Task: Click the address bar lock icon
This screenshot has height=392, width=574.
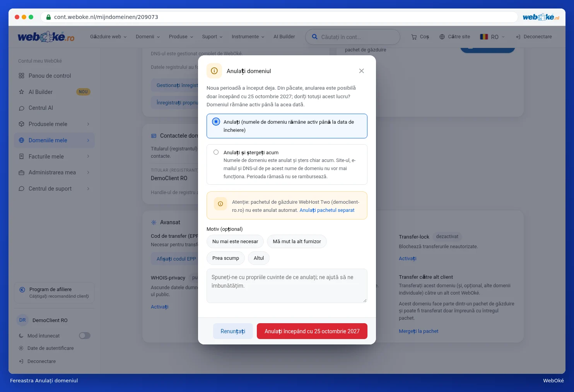Action: (49, 17)
